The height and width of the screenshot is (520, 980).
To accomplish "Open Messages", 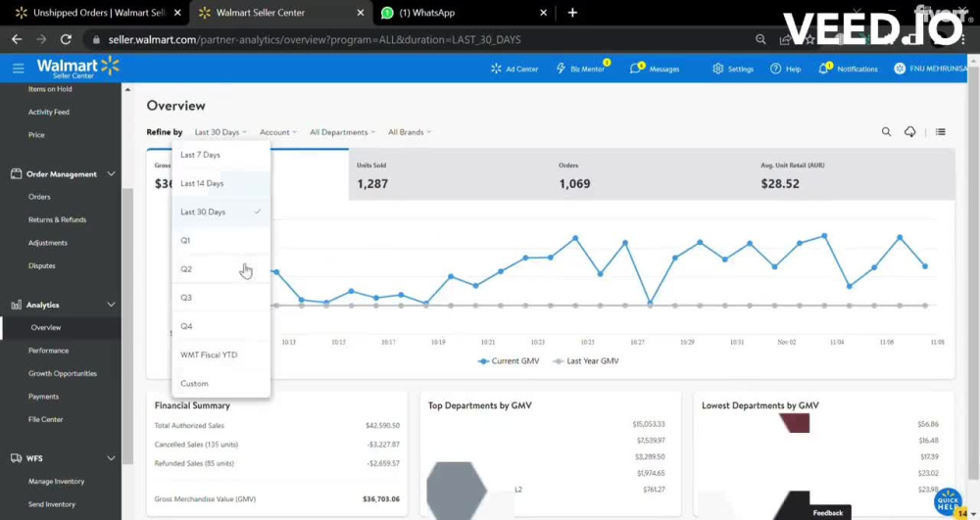I will pyautogui.click(x=655, y=69).
